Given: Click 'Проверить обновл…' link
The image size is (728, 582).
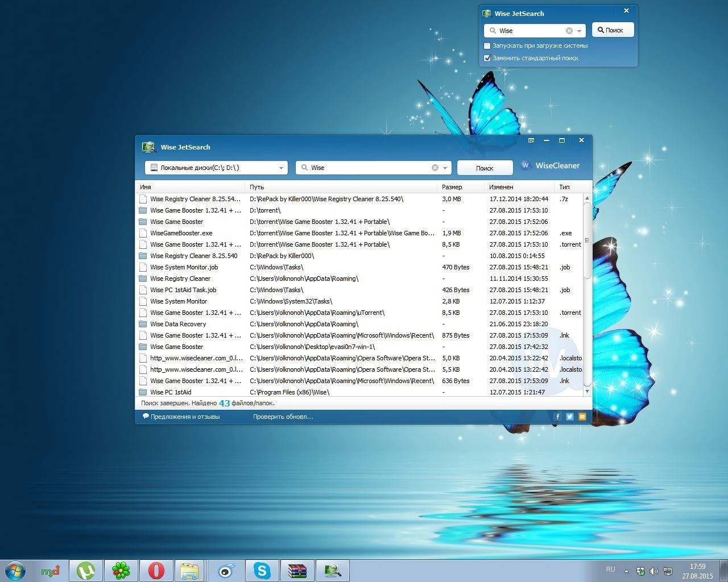Looking at the screenshot, I should [x=283, y=417].
